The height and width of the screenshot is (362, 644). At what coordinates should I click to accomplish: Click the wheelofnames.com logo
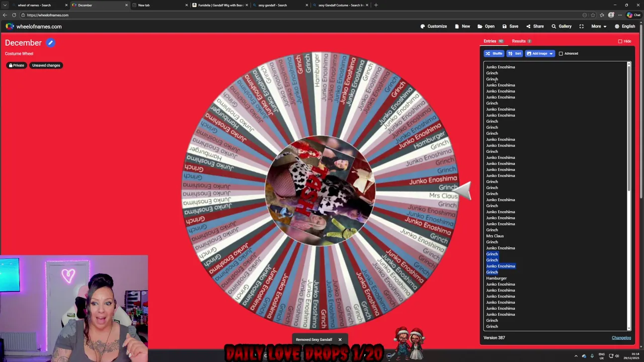tap(34, 27)
